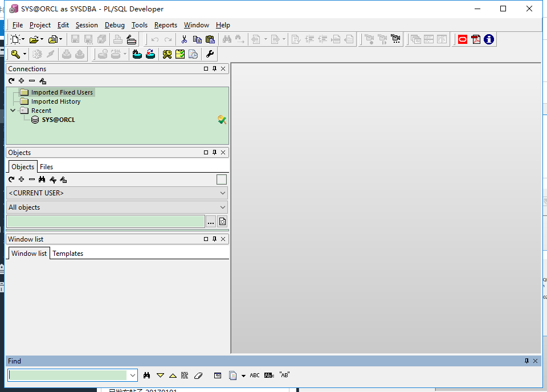Open the PDF manual icon

[476, 39]
